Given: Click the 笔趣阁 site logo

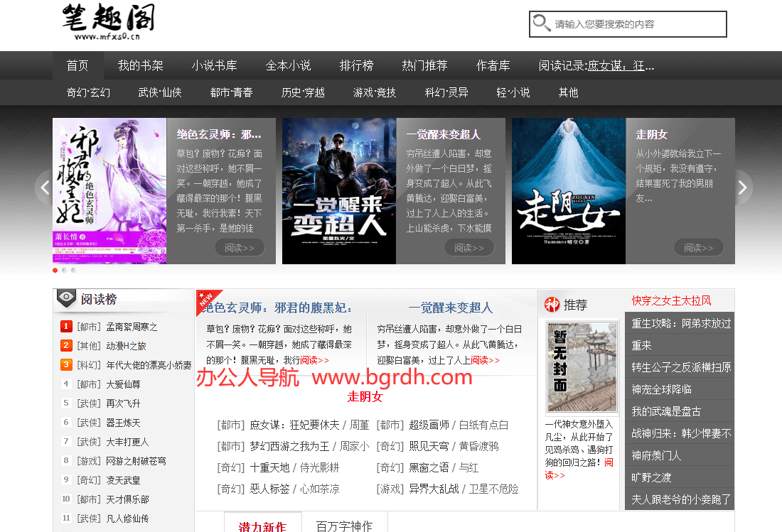Looking at the screenshot, I should click(108, 23).
